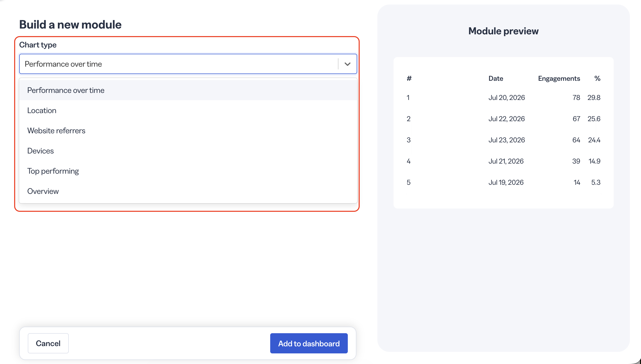The height and width of the screenshot is (364, 641).
Task: Click the Chart type dropdown chevron
Action: click(348, 64)
